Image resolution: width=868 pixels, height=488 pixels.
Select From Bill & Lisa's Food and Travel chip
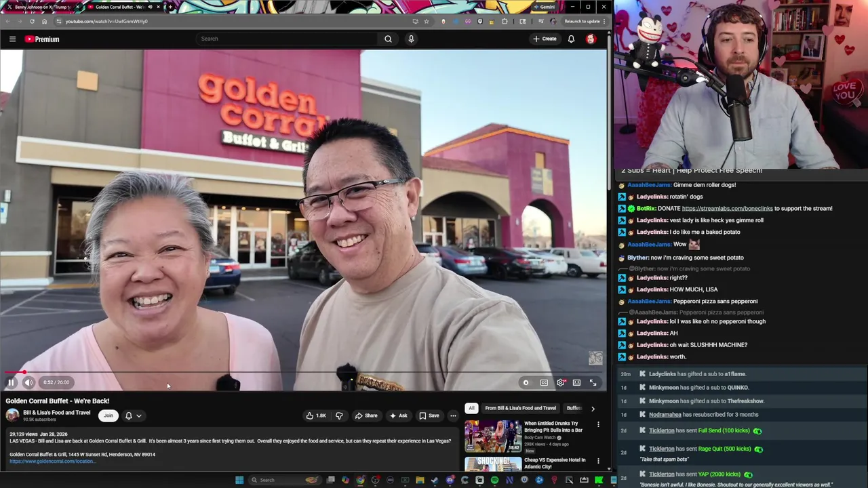[x=520, y=408]
